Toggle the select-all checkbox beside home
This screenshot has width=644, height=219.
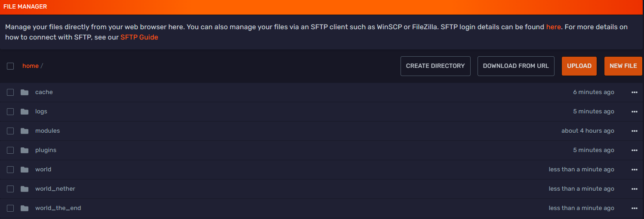click(10, 66)
